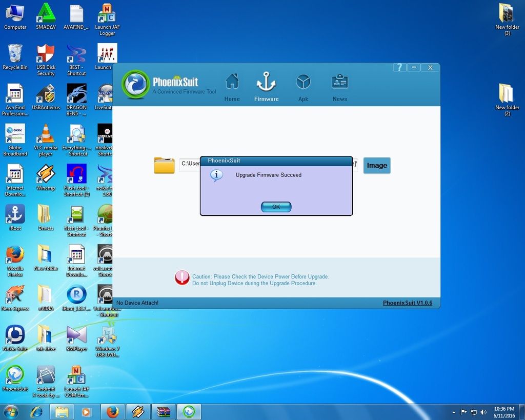Open the Apk section
The image size is (525, 420).
click(x=303, y=86)
